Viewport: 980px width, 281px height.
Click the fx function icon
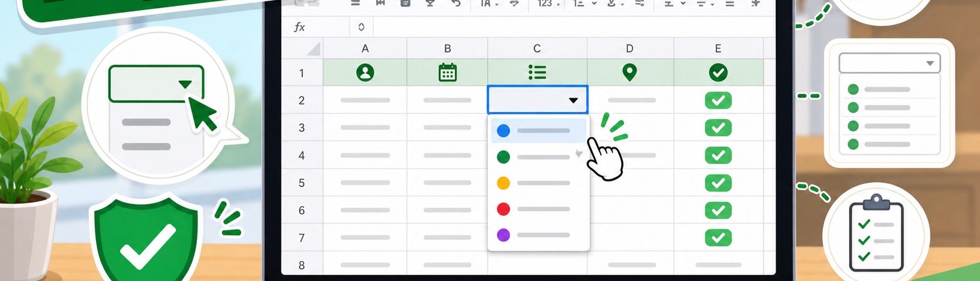point(300,27)
